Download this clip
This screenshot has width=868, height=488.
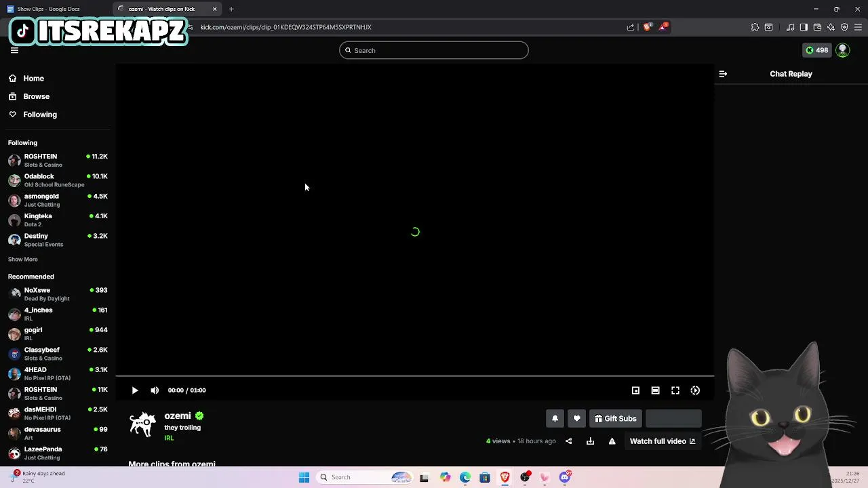point(591,441)
